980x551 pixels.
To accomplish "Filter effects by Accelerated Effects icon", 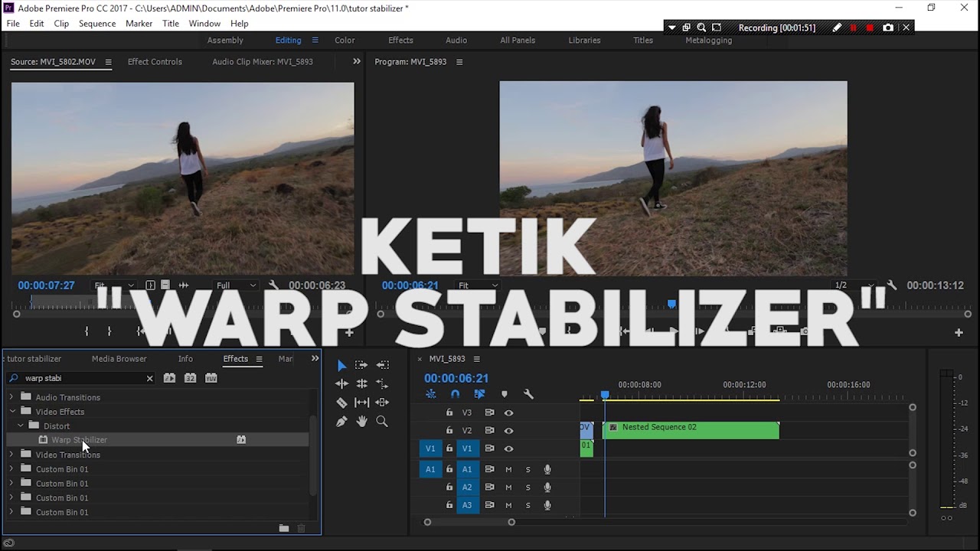I will (169, 378).
